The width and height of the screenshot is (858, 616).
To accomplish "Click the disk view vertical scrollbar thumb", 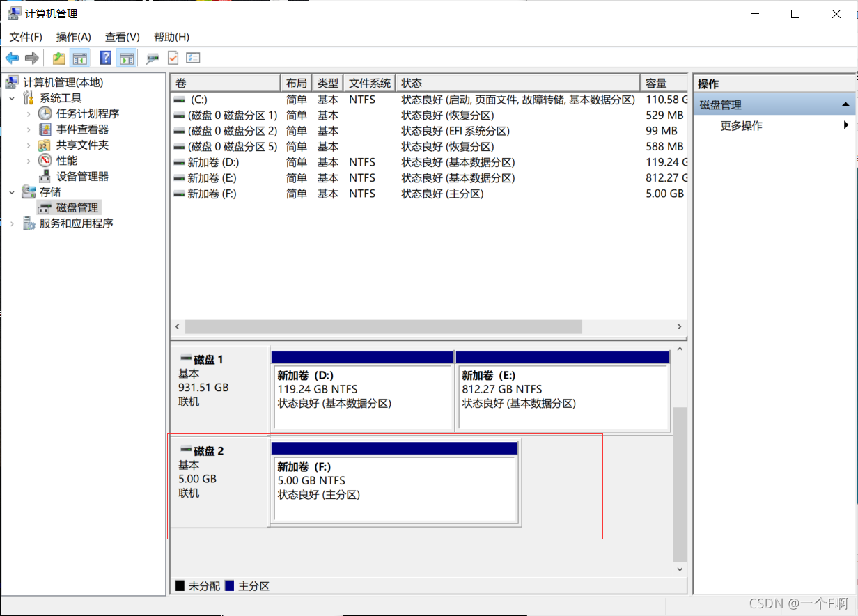I will 680,484.
